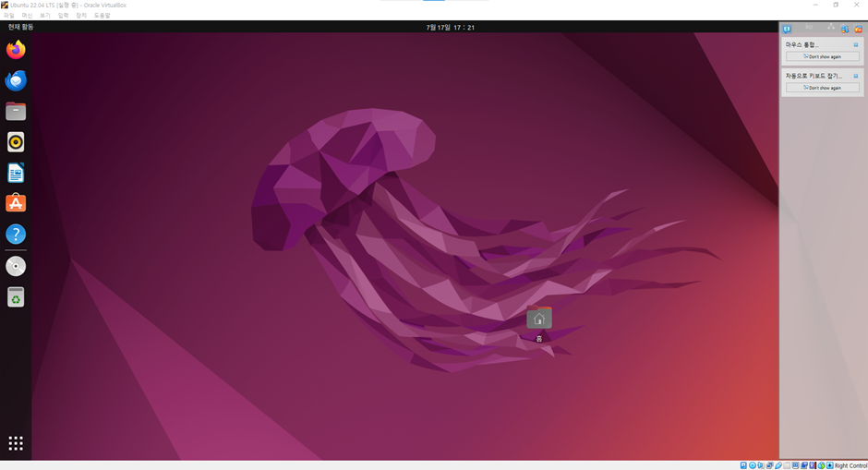Show Applications grid at dock bottom
868x470 pixels.
point(16,443)
